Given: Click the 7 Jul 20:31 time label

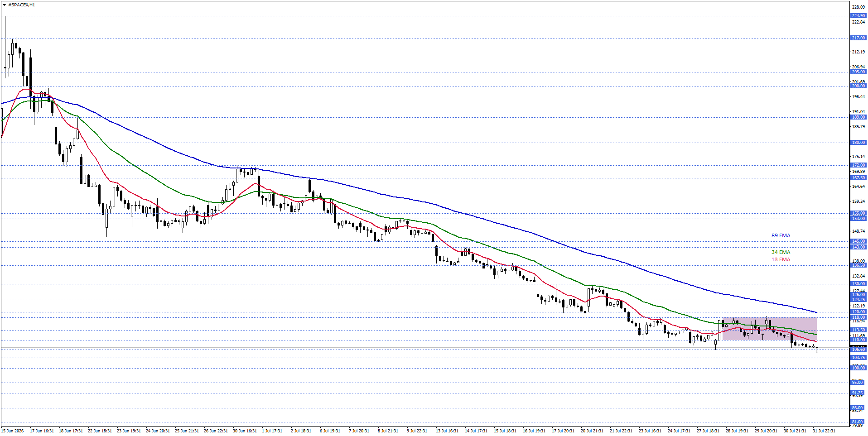Looking at the screenshot, I should click(359, 431).
